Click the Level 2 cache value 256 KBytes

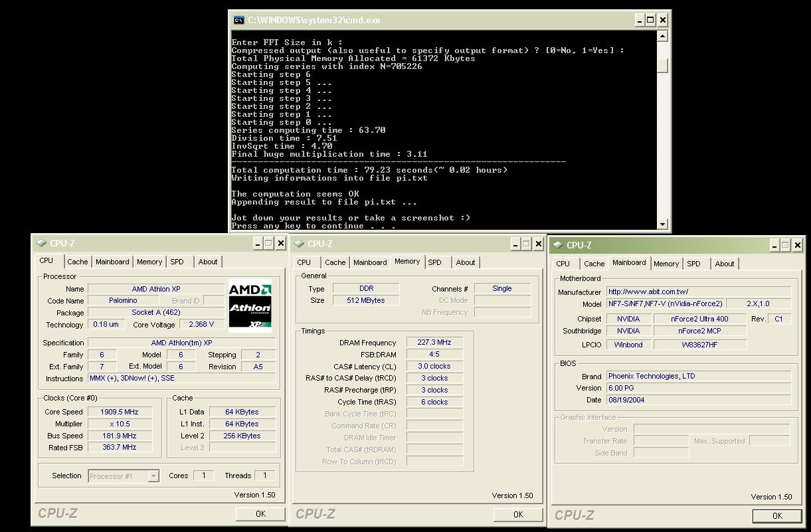[242, 436]
